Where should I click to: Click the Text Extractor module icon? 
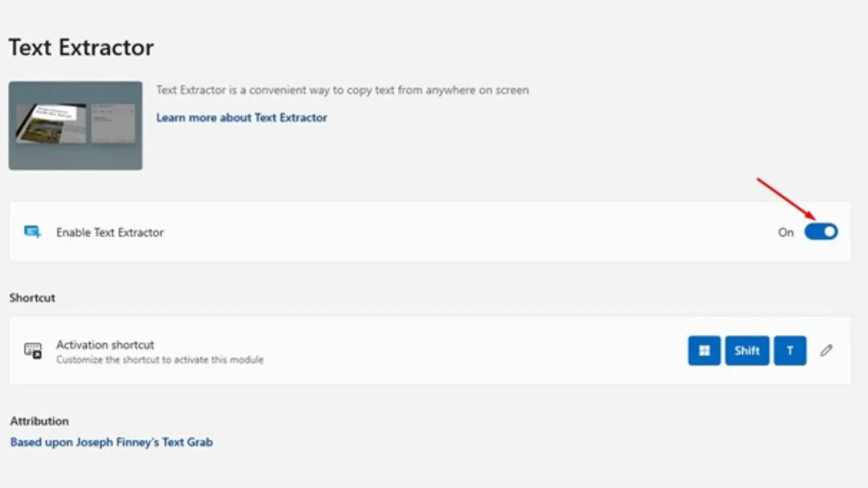(33, 232)
